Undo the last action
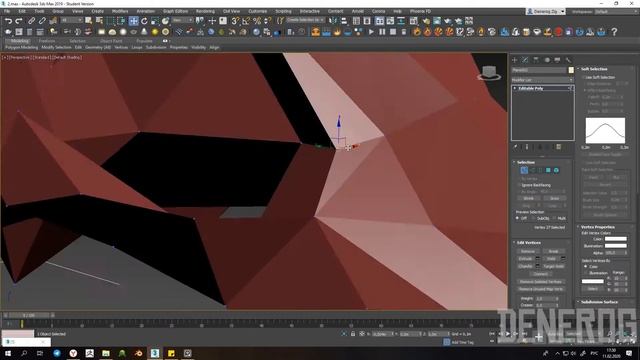Viewport: 640px width, 360px height. click(x=8, y=21)
